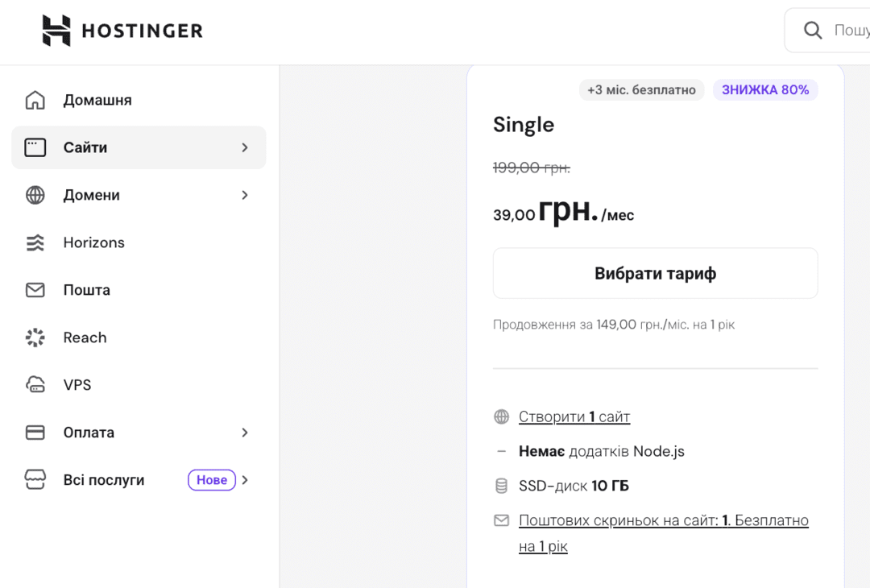Open the Створити 1 сайт link
The height and width of the screenshot is (588, 870).
coord(574,416)
